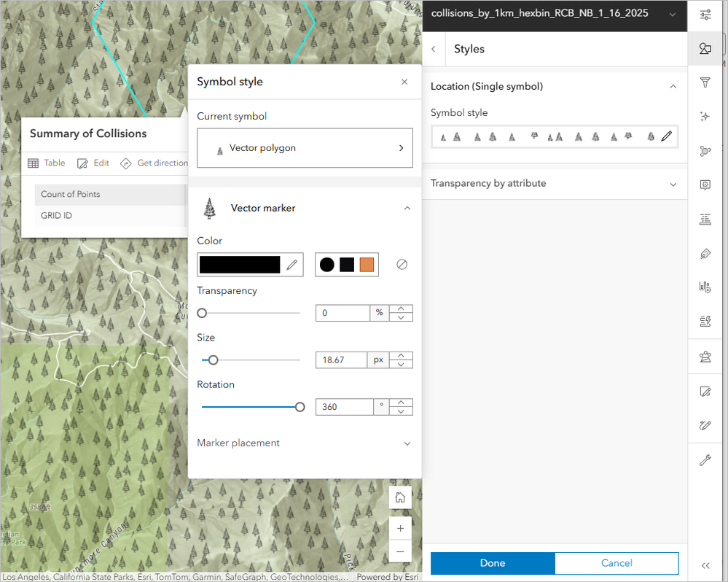Viewport: 728px width, 582px height.
Task: Open the Vector polygon current symbol
Action: click(x=305, y=148)
